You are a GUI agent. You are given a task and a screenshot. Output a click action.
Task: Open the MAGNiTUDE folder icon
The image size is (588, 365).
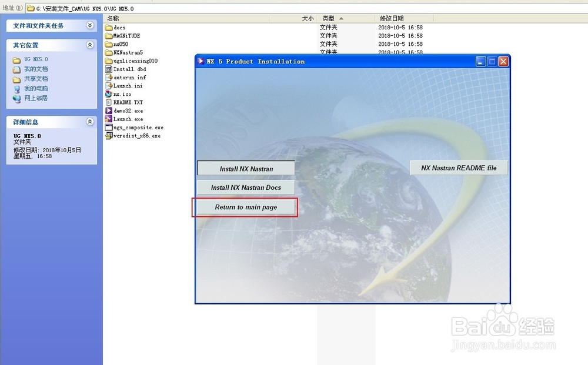point(109,36)
